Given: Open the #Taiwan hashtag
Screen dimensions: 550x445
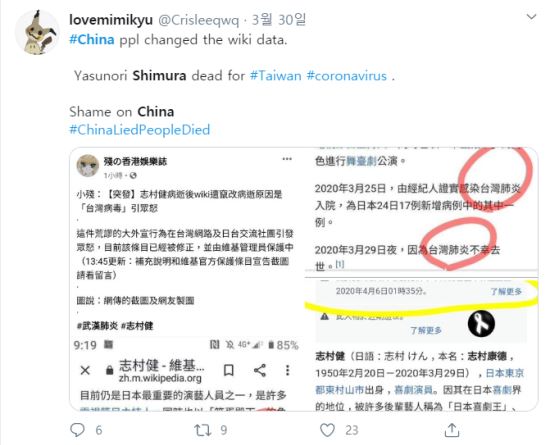Looking at the screenshot, I should pyautogui.click(x=275, y=76).
